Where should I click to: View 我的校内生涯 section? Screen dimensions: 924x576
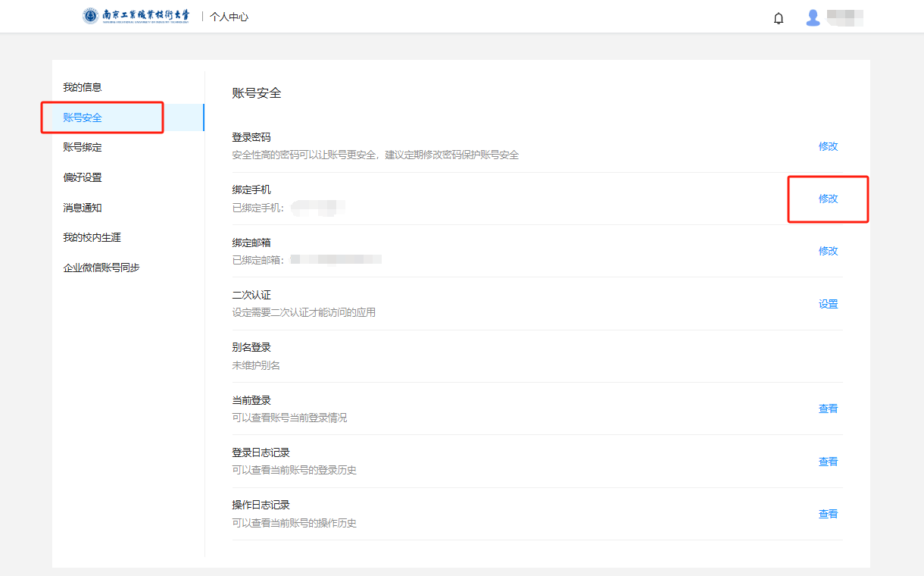tap(92, 237)
